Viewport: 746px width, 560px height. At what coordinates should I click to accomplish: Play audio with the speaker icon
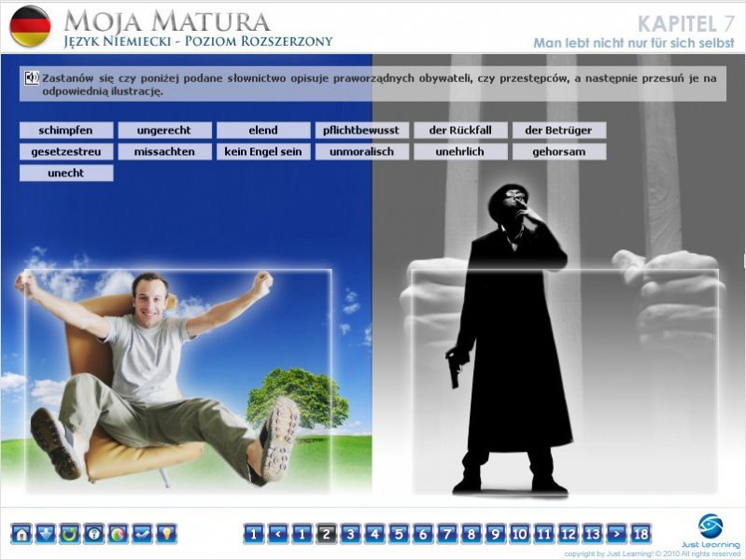tap(32, 77)
